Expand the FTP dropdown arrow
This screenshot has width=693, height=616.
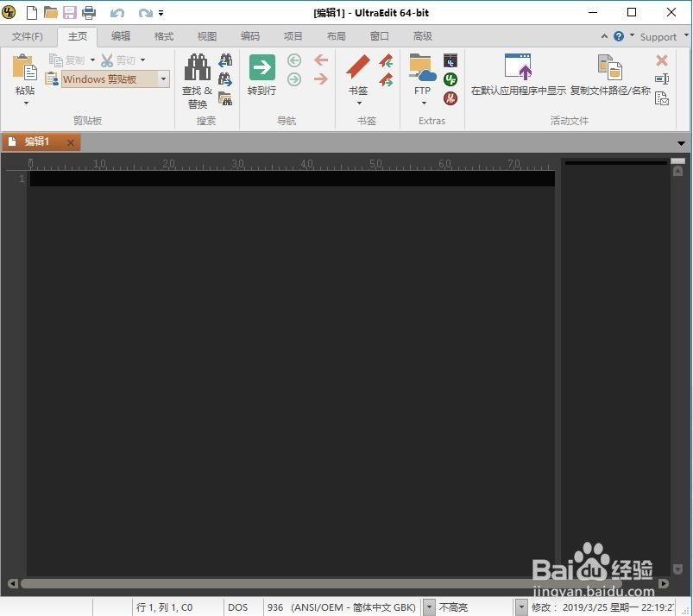(x=424, y=104)
